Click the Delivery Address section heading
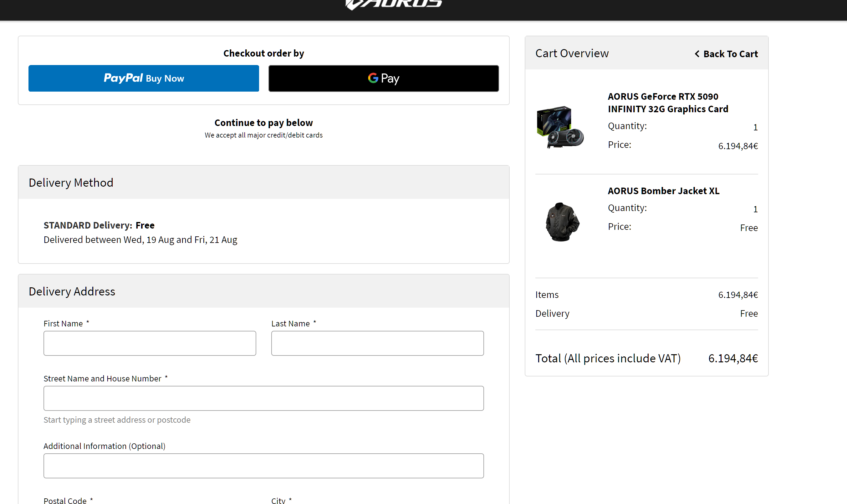The height and width of the screenshot is (504, 847). tap(72, 291)
